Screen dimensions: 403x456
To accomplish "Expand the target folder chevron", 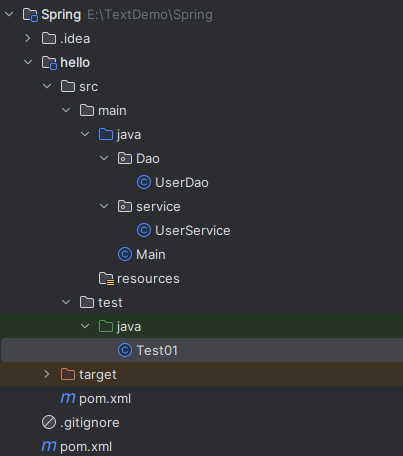I will 47,374.
